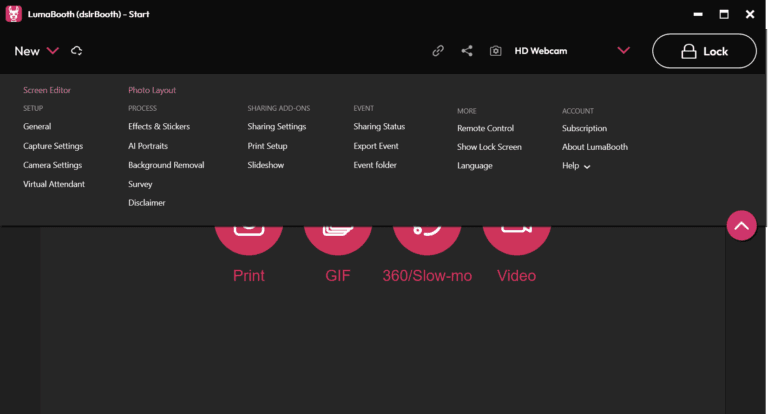The width and height of the screenshot is (768, 414).
Task: Open Virtual Attendant settings
Action: [54, 184]
